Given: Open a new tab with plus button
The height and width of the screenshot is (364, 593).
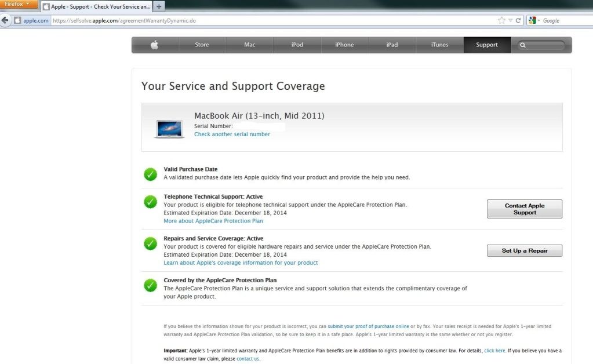Looking at the screenshot, I should tap(159, 6).
